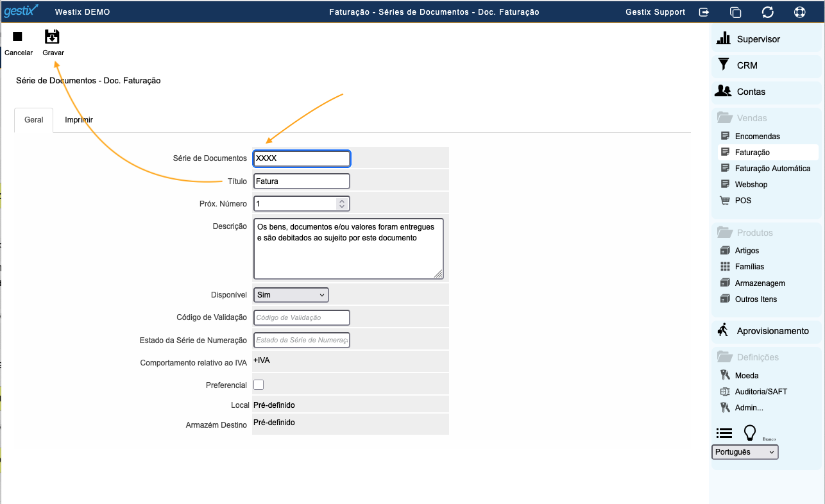Image resolution: width=825 pixels, height=504 pixels.
Task: Go to Auditoria/SAFT settings
Action: (761, 391)
